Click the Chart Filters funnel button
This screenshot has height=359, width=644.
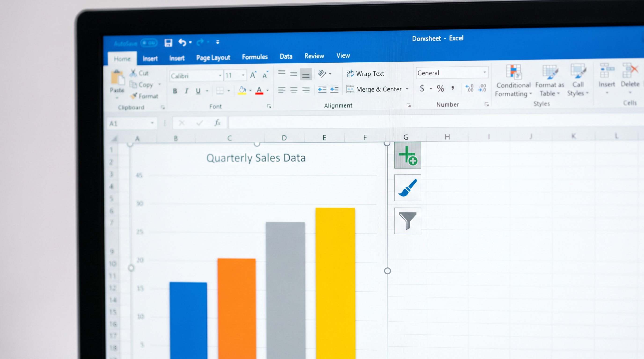coord(407,221)
